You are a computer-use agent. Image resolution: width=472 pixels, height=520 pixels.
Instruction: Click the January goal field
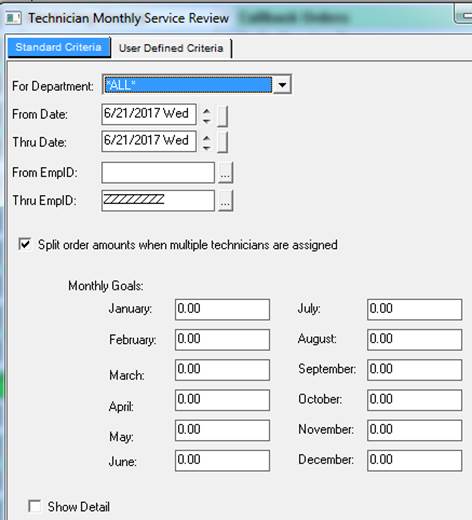click(x=222, y=309)
